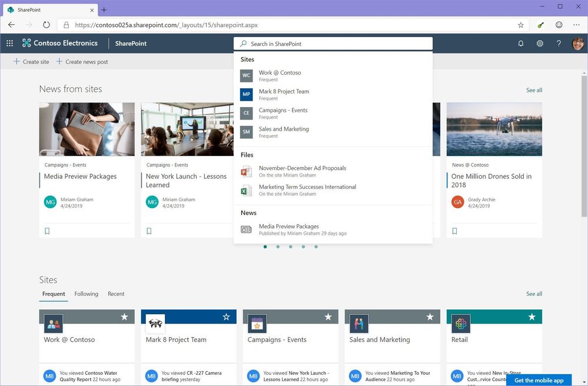Screen dimensions: 588x386
Task: Bookmark the One Million Drones news card
Action: pyautogui.click(x=454, y=231)
